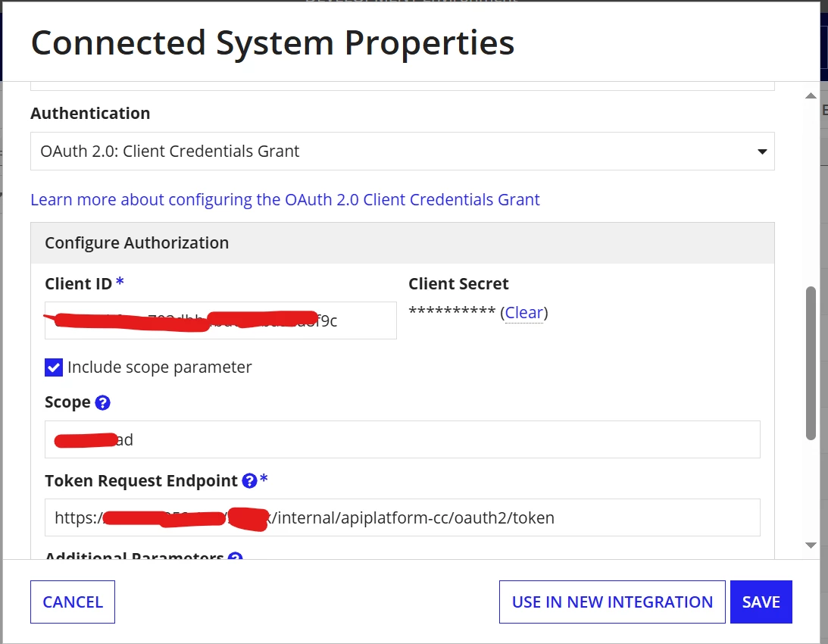
Task: Toggle the Include scope parameter checkbox
Action: (x=54, y=367)
